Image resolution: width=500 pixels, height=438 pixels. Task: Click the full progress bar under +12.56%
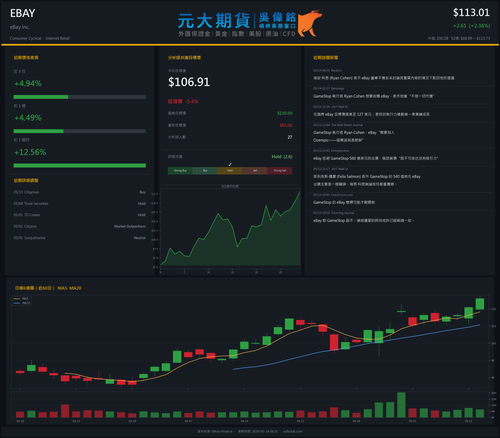click(x=79, y=165)
